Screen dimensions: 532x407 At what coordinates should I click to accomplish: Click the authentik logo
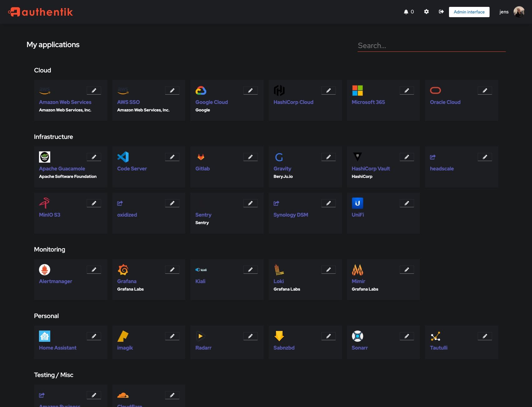(x=41, y=12)
